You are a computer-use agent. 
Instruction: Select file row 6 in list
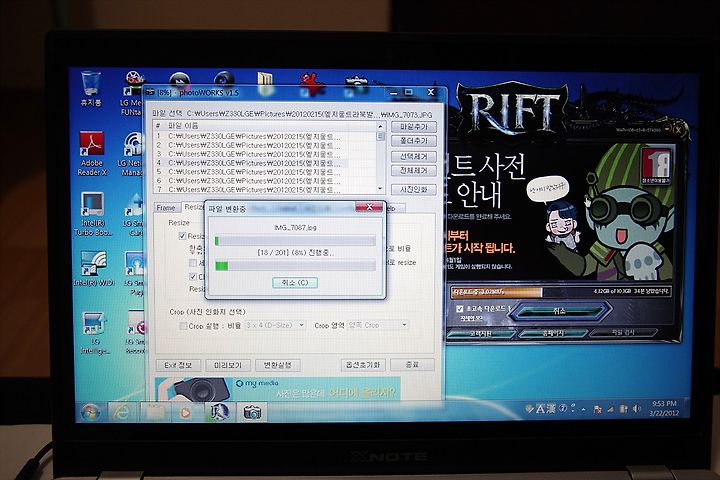[265, 180]
